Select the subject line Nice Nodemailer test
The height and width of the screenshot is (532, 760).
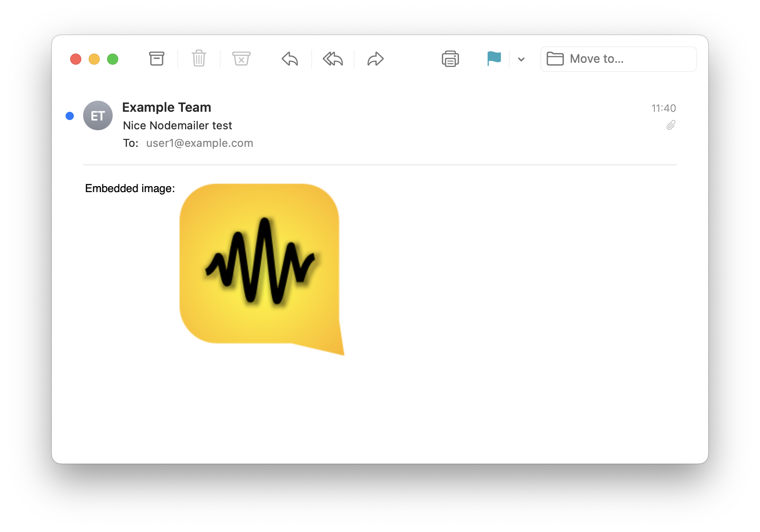coord(177,125)
